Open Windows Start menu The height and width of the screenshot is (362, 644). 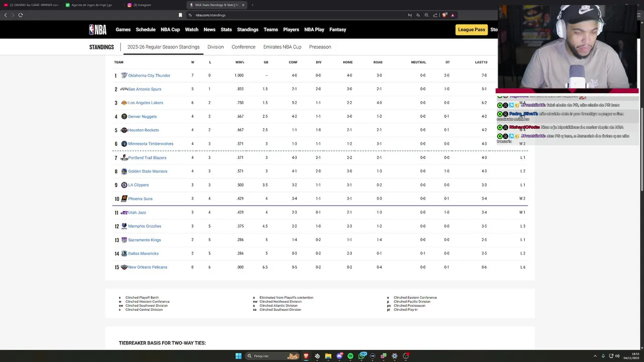(238, 356)
